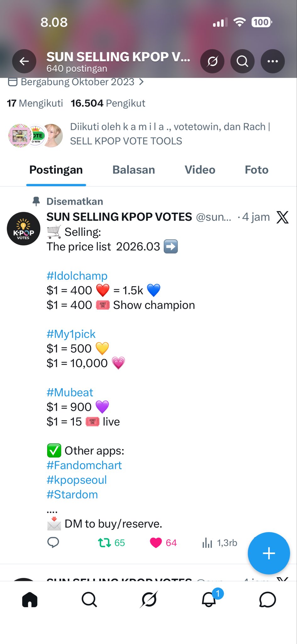Repost the pinned price list post
This screenshot has height=644, width=297.
pyautogui.click(x=104, y=543)
